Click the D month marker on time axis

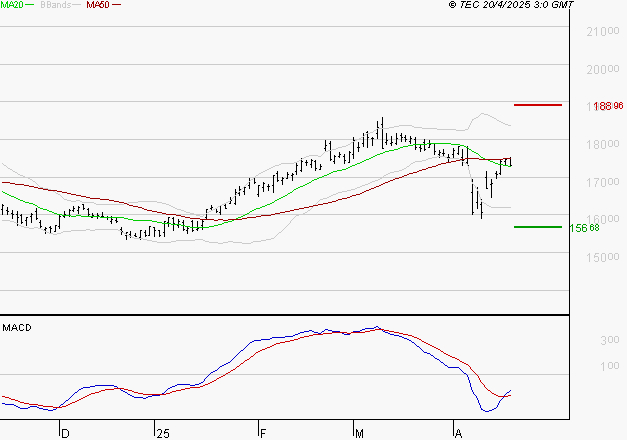tap(65, 434)
